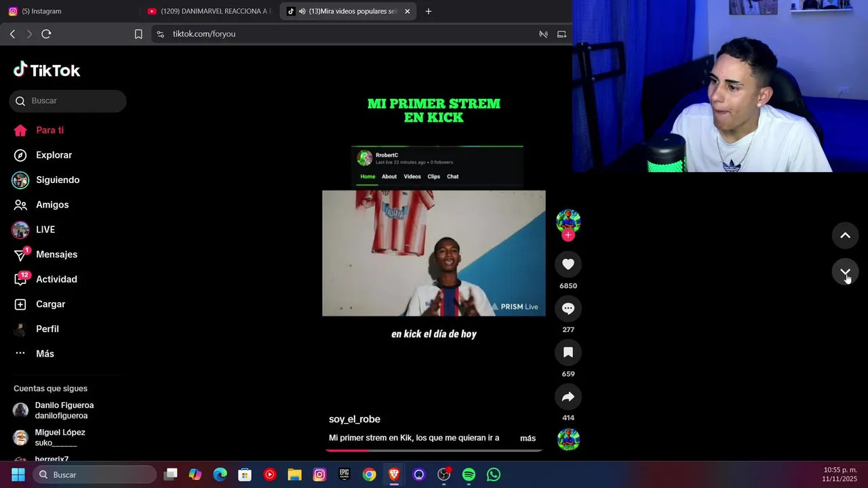Switch to Brave browser on taskbar

pos(394,474)
